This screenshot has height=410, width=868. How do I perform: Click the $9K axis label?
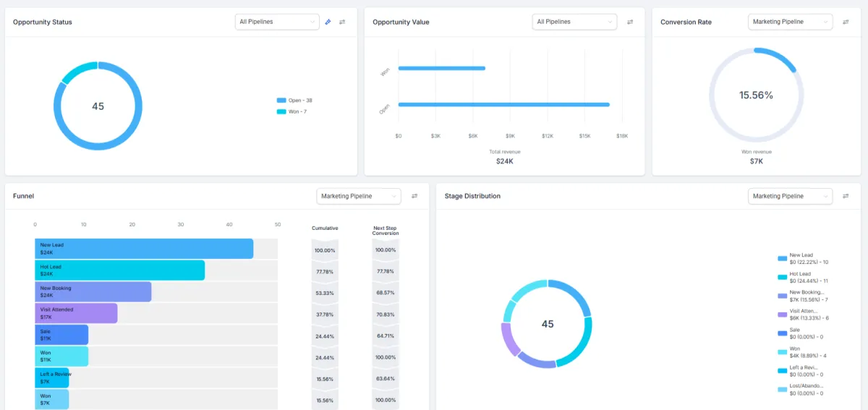tap(510, 136)
